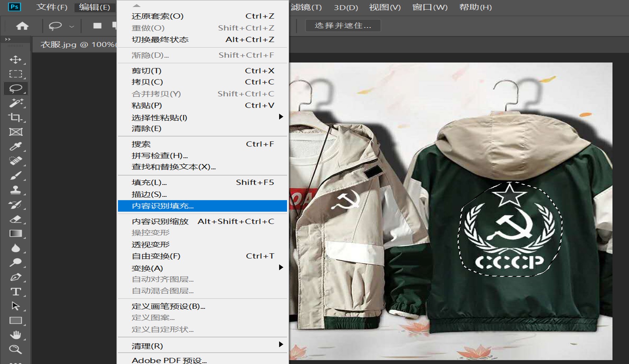Click the 选择并遮住 button

[343, 26]
